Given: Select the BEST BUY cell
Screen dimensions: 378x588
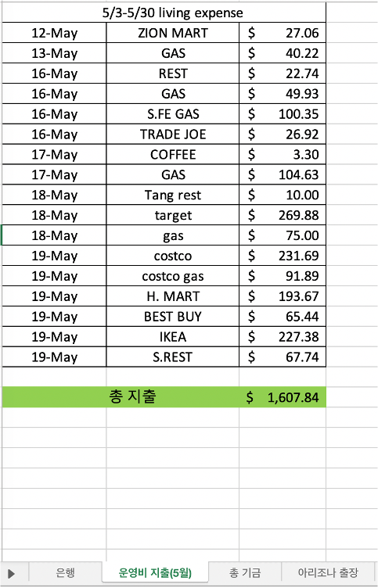Looking at the screenshot, I should [173, 317].
